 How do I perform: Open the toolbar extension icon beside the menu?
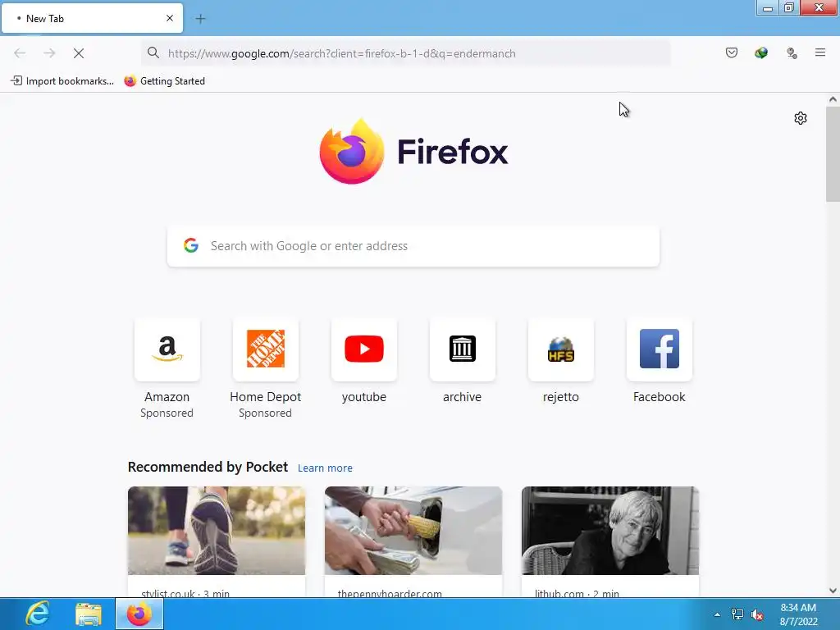point(792,52)
